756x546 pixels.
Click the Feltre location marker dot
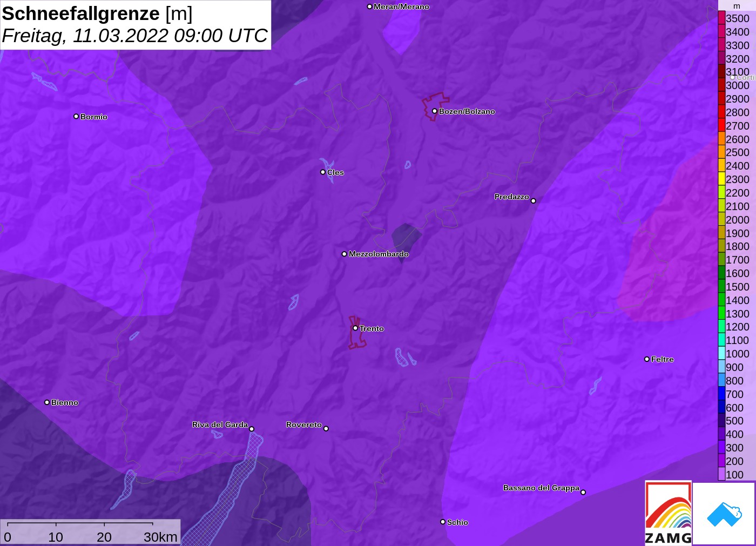(647, 359)
